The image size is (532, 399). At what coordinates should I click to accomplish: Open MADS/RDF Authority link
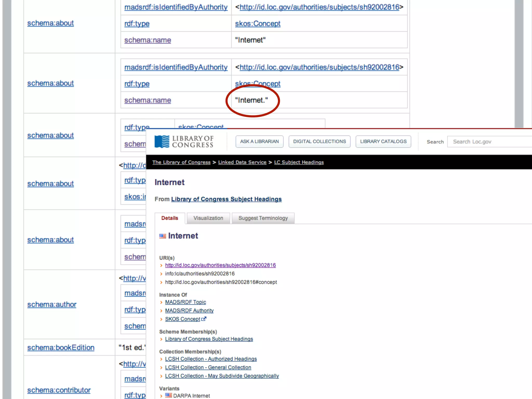click(189, 311)
